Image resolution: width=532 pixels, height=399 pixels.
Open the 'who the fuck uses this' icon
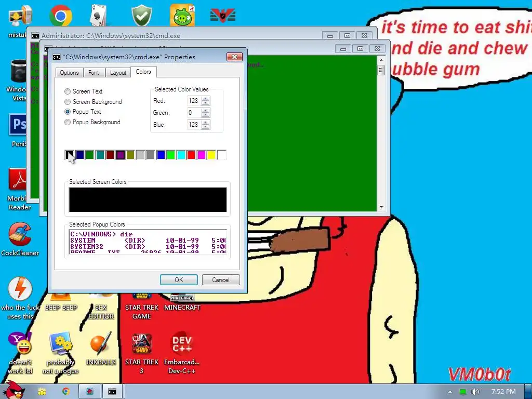pos(20,298)
